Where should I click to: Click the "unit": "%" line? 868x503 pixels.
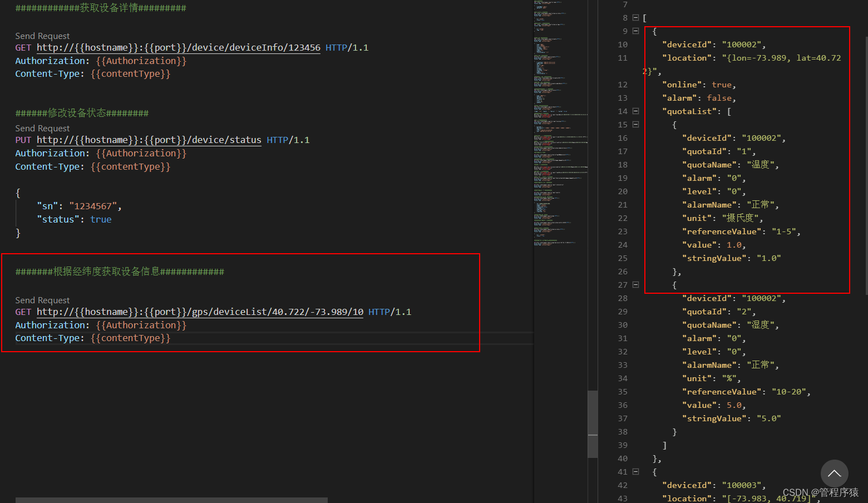[712, 378]
